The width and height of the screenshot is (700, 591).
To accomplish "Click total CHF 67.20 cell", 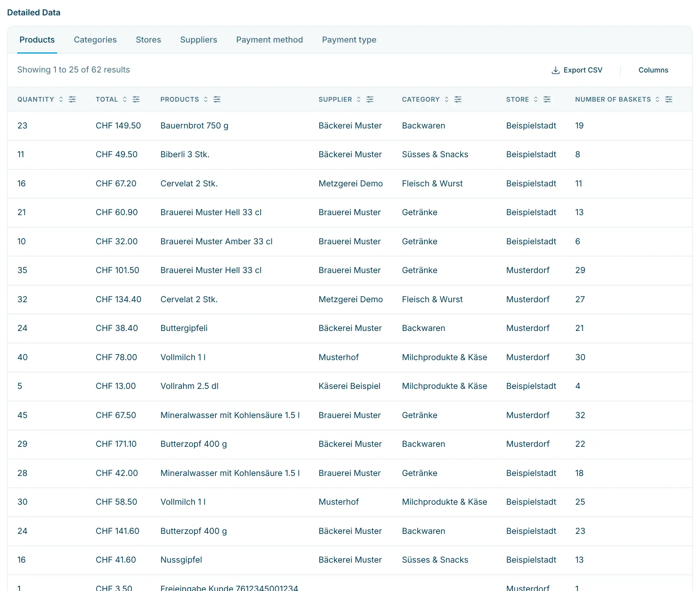I will 116,184.
